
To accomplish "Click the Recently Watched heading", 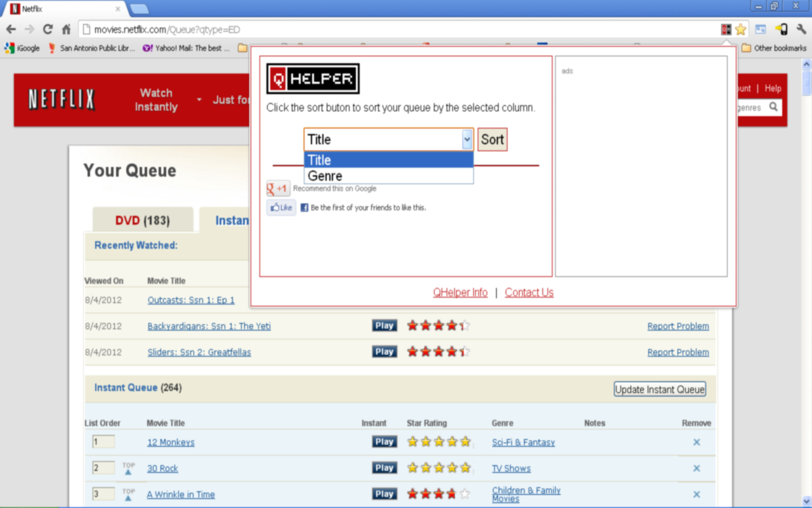I will 136,245.
